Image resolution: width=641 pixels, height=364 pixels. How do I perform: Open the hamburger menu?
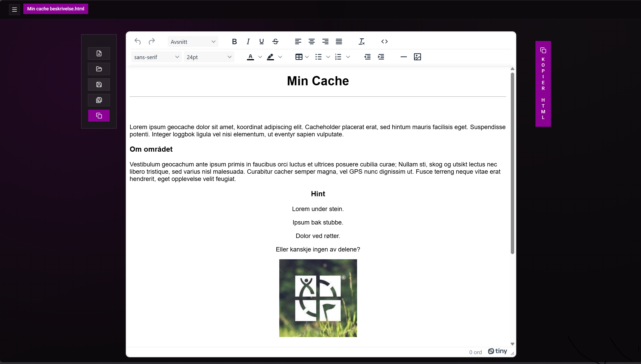(15, 10)
